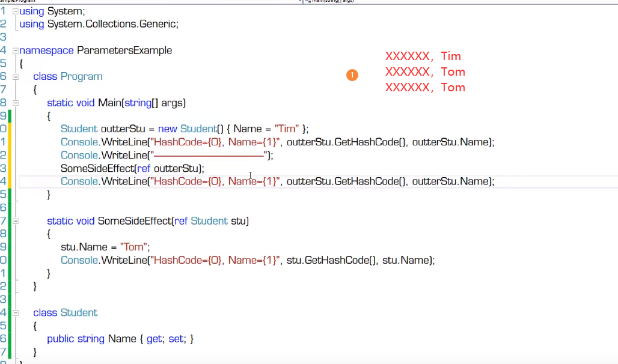Click 'public' keyword of Name property

pos(60,339)
